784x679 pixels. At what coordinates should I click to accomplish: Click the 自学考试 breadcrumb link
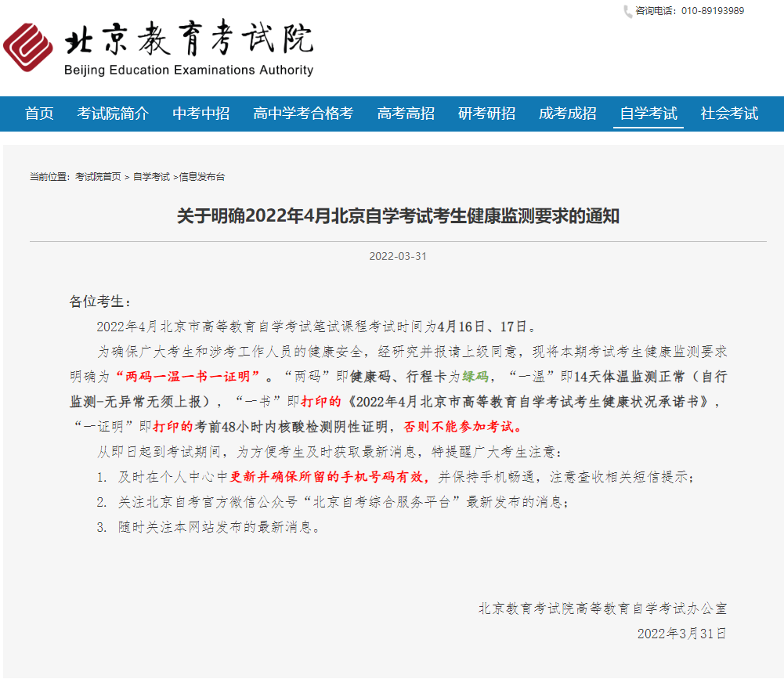[151, 177]
